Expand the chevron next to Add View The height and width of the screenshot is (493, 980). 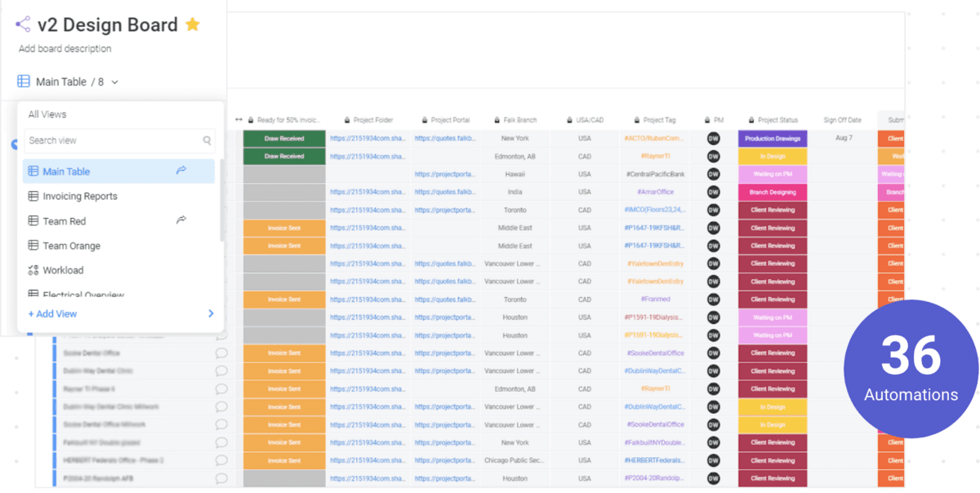tap(211, 313)
